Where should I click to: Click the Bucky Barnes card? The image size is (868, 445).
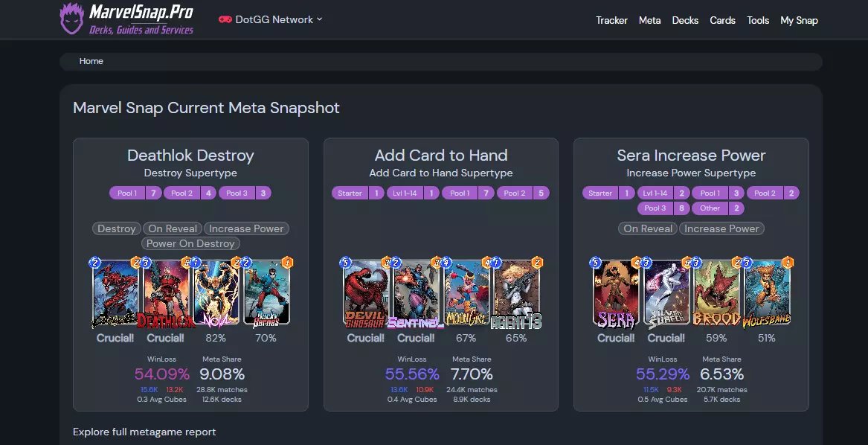pos(266,295)
